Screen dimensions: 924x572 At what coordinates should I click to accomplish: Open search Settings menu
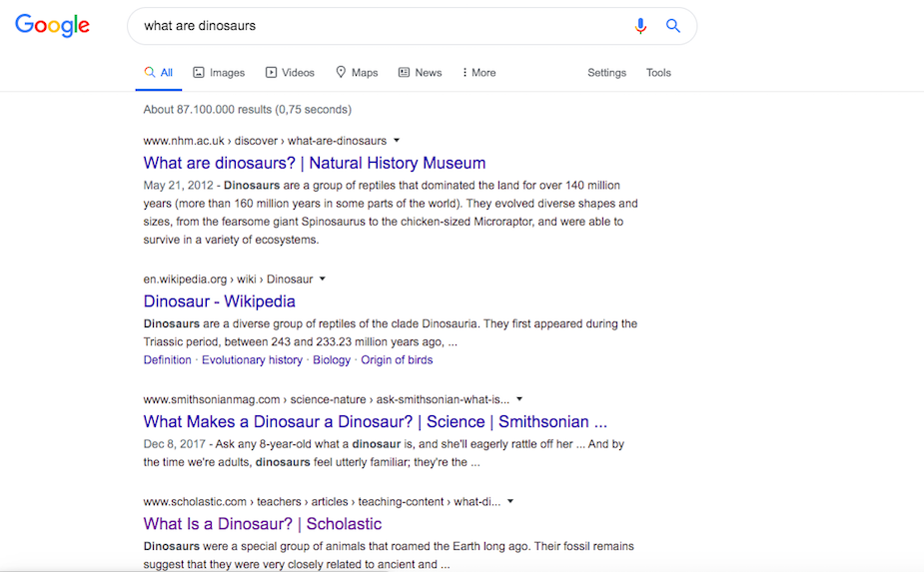coord(606,73)
